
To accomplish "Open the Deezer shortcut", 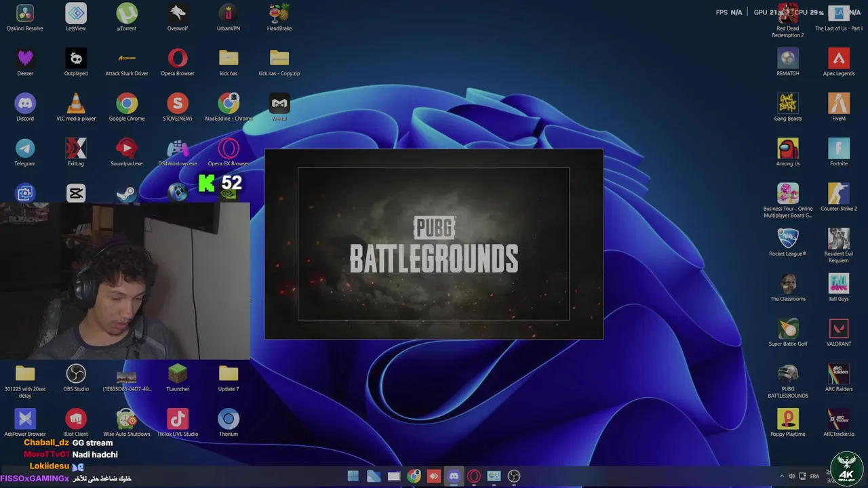I will [x=25, y=62].
